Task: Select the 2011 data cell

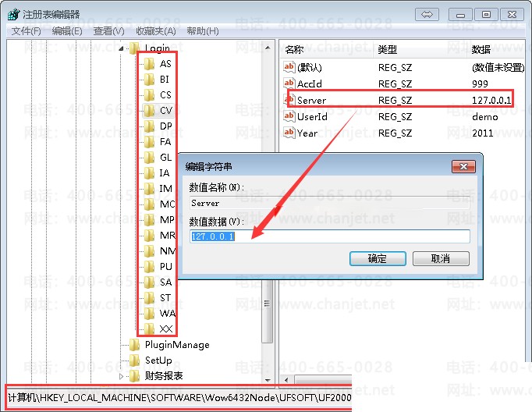Action: point(482,133)
